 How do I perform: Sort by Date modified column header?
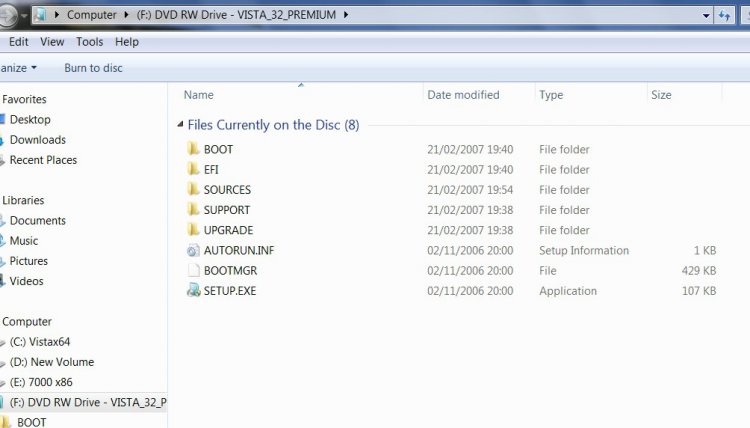(x=463, y=95)
